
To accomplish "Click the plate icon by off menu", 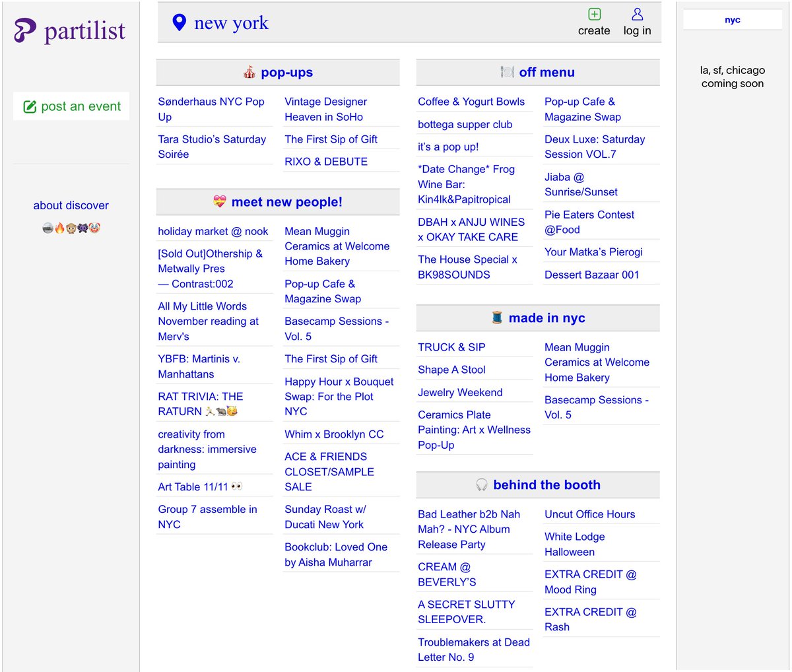I will (x=508, y=72).
